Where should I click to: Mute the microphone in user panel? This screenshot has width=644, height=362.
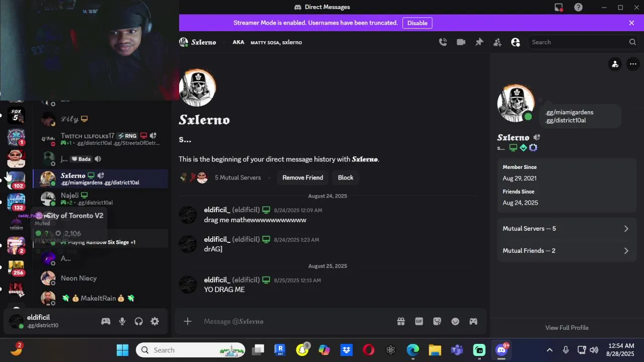(122, 321)
